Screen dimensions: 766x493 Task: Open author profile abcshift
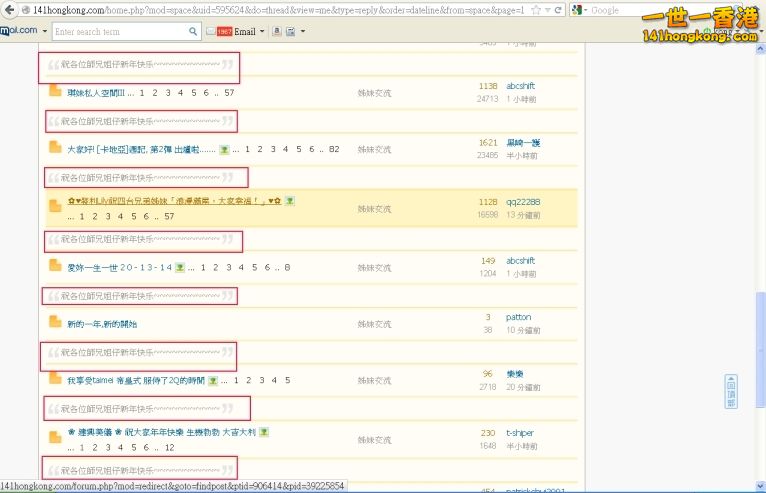click(x=520, y=86)
